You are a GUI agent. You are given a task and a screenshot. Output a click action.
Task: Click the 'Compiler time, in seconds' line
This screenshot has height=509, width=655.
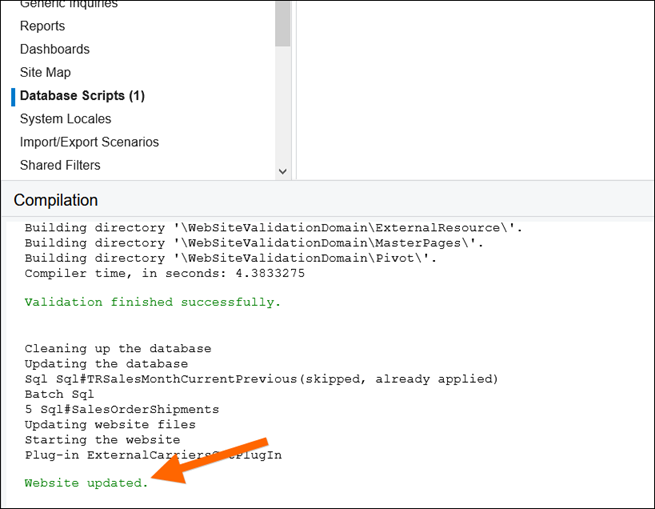pos(165,273)
